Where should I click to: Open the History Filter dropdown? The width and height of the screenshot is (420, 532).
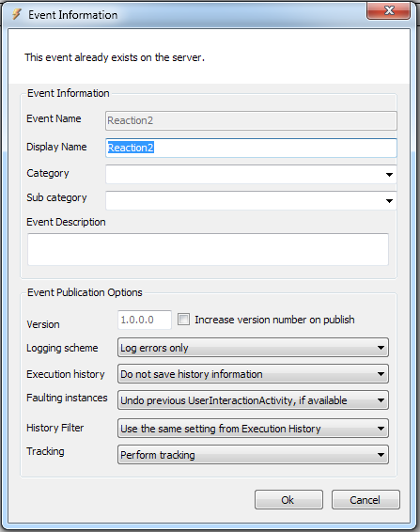[x=253, y=429]
